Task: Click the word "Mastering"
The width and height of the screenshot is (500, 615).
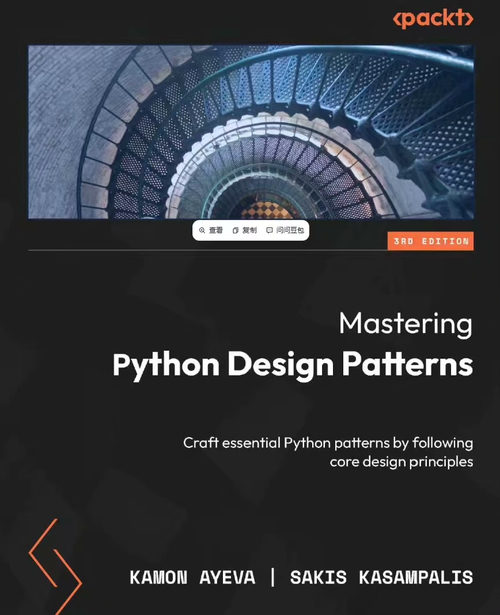Action: 406,324
